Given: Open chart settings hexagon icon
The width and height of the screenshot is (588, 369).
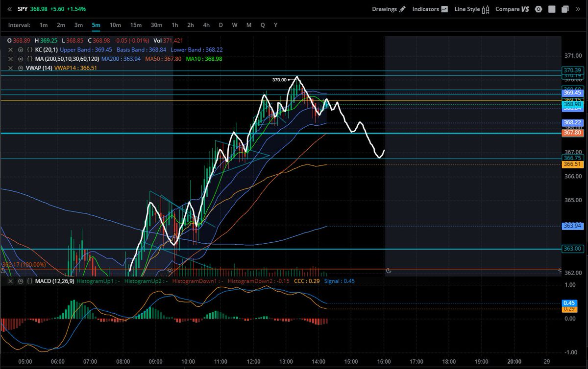Looking at the screenshot, I should pos(539,9).
